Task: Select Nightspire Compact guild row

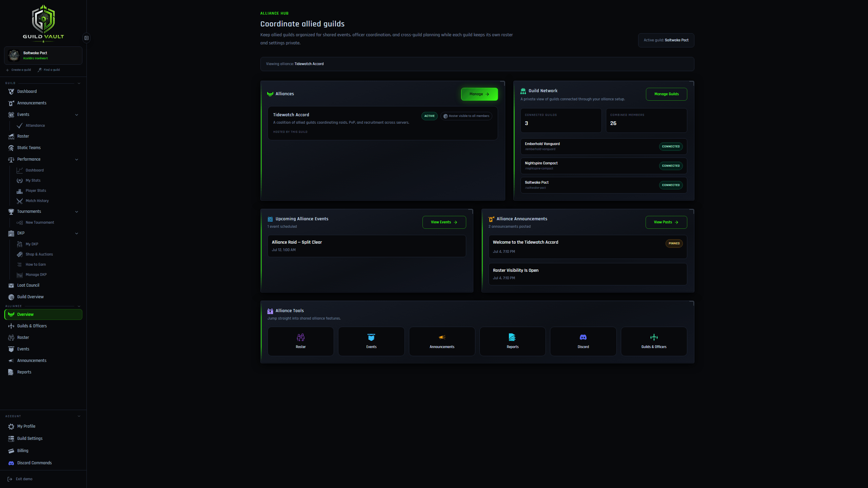Action: tap(604, 166)
